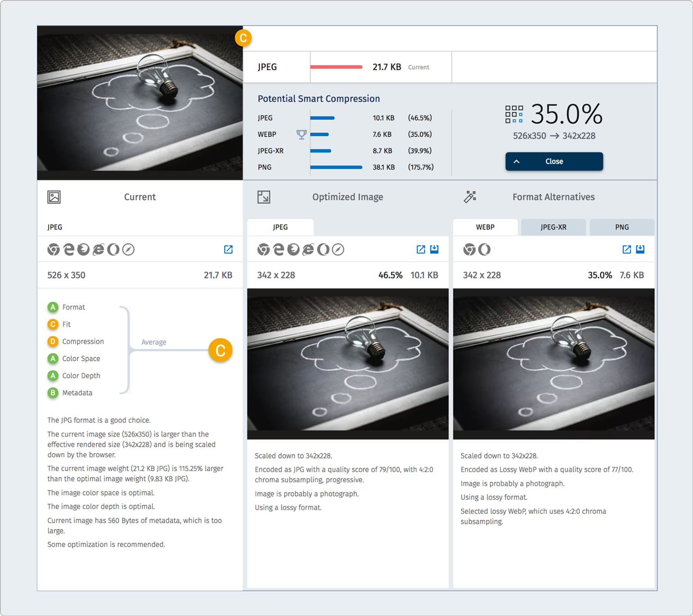
Task: Select the WEBP format tab
Action: [485, 227]
